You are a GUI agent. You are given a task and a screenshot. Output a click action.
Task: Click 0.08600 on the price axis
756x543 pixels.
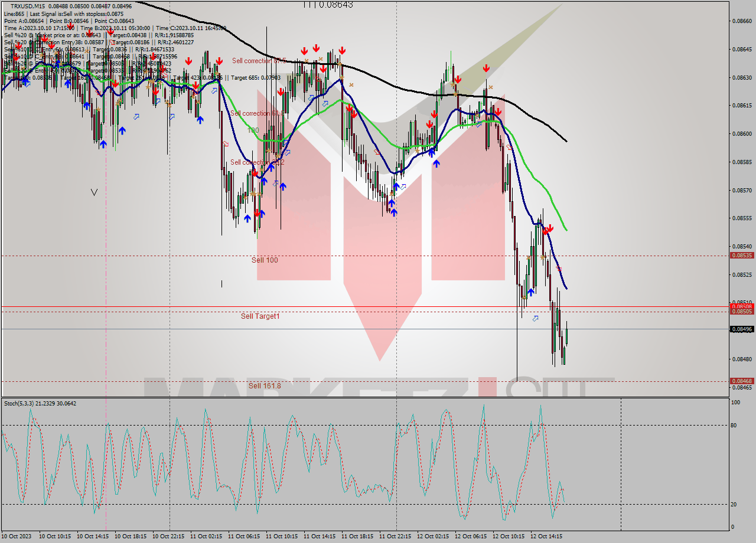coord(742,133)
